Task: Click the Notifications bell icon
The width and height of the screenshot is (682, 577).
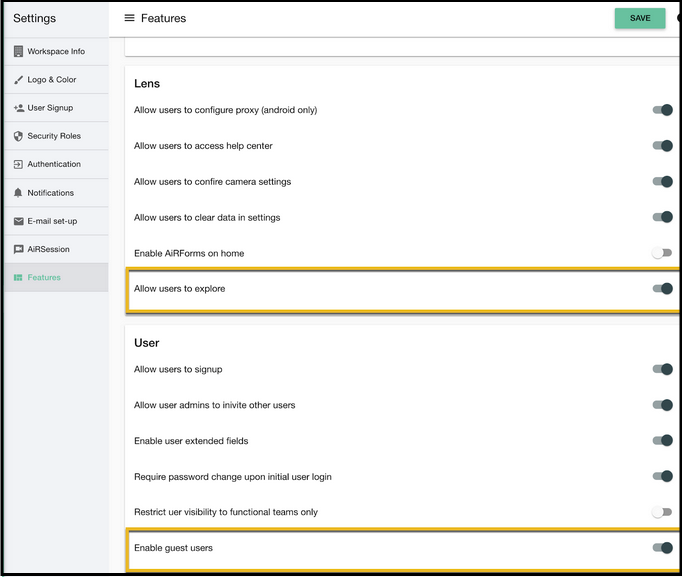Action: coord(18,193)
